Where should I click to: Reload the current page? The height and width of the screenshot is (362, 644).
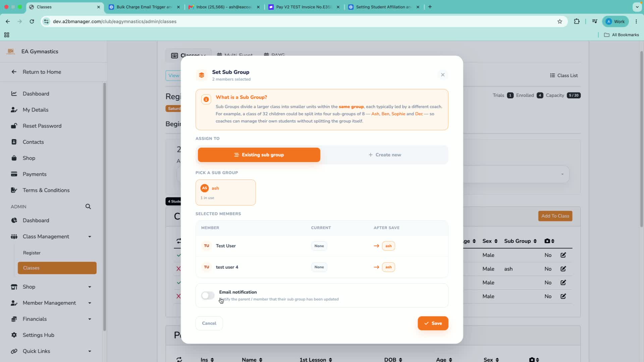(x=32, y=21)
